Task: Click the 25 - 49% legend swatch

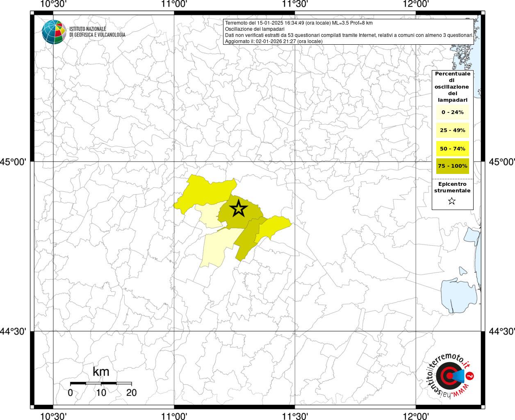Action: coord(452,130)
